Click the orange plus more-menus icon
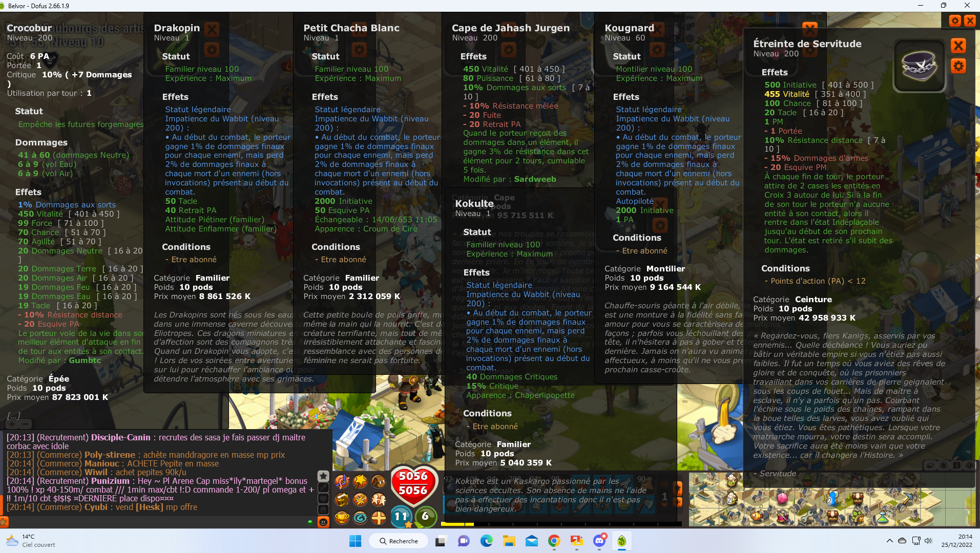This screenshot has width=980, height=553. click(x=379, y=518)
